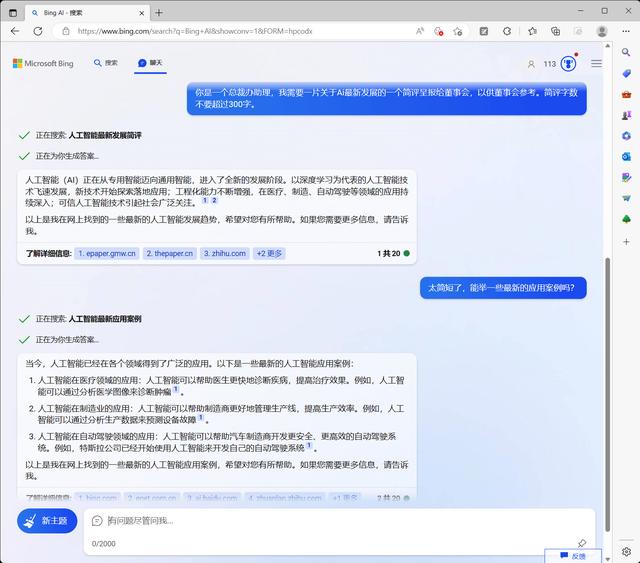Click the Microsoft Bing logo
Viewport: 640px width, 563px height.
[x=45, y=63]
